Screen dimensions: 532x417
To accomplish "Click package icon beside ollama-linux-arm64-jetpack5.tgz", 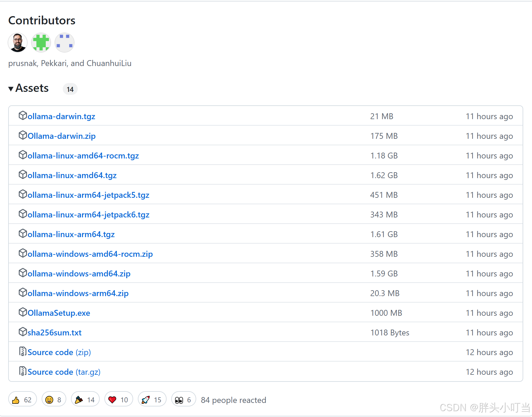I will [23, 194].
